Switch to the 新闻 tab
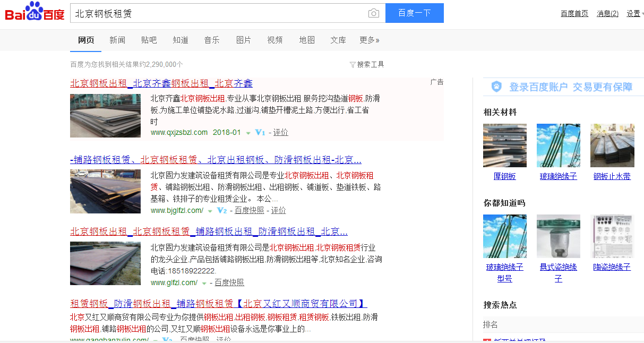This screenshot has width=644, height=343. [x=117, y=40]
